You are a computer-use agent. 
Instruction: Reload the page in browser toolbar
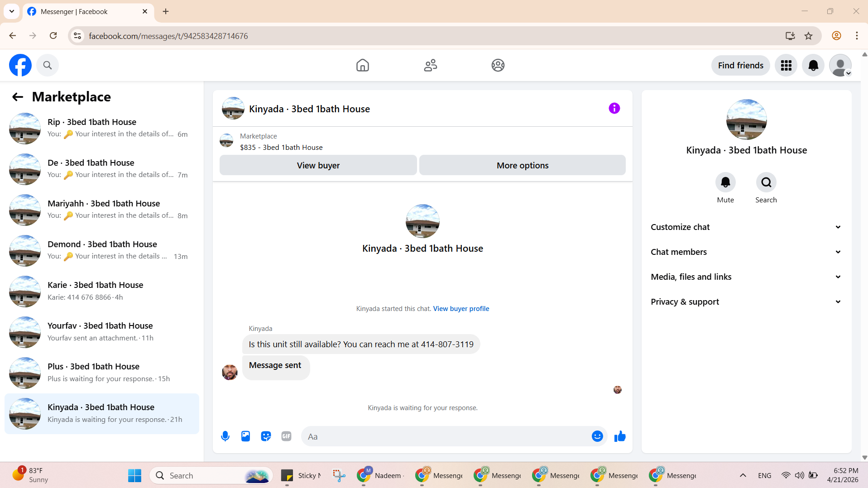53,36
